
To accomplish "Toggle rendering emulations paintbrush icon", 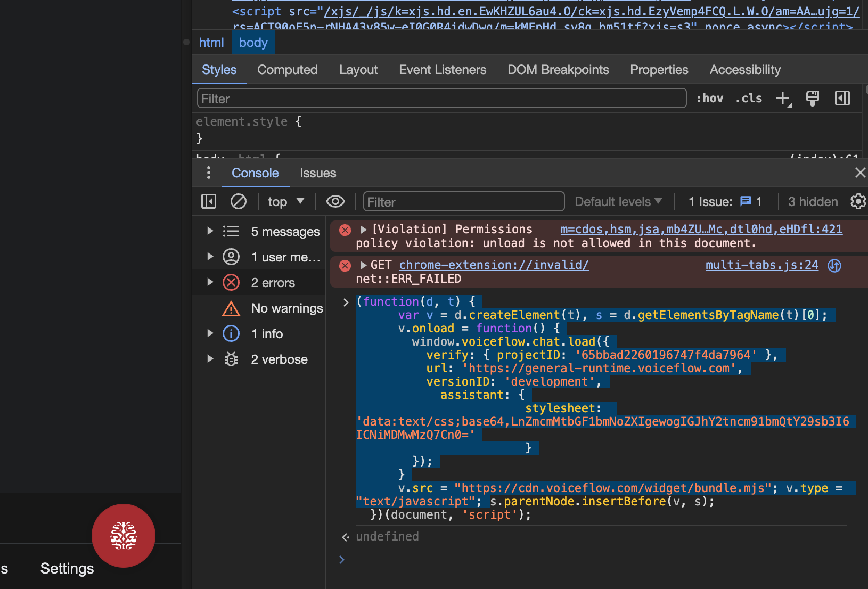I will click(813, 99).
